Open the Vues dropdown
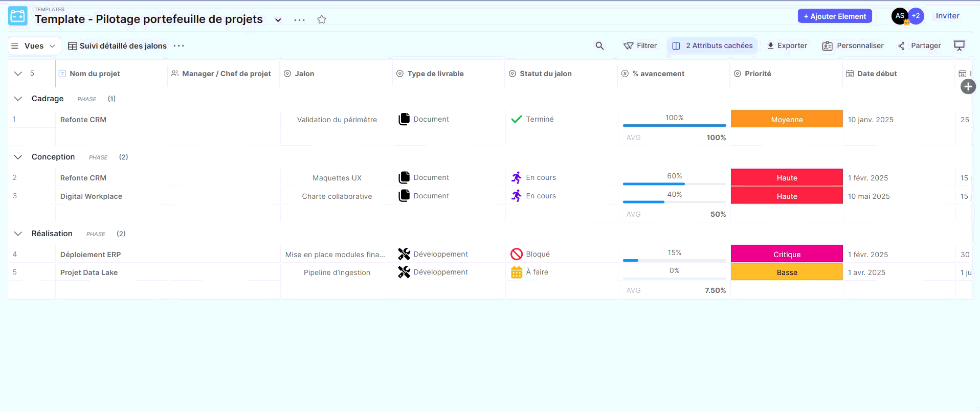Screen dimensions: 980x412 pyautogui.click(x=34, y=46)
